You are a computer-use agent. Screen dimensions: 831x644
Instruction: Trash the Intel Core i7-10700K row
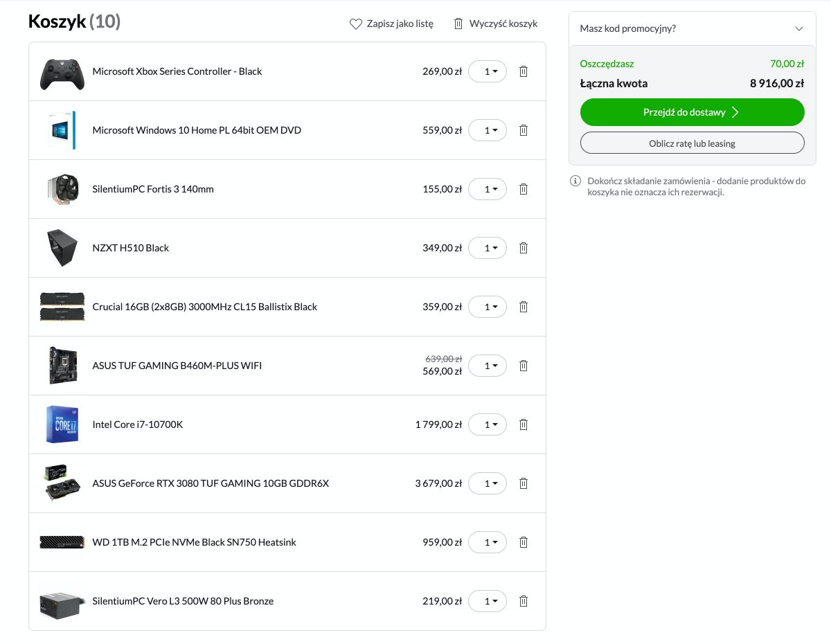tap(524, 424)
